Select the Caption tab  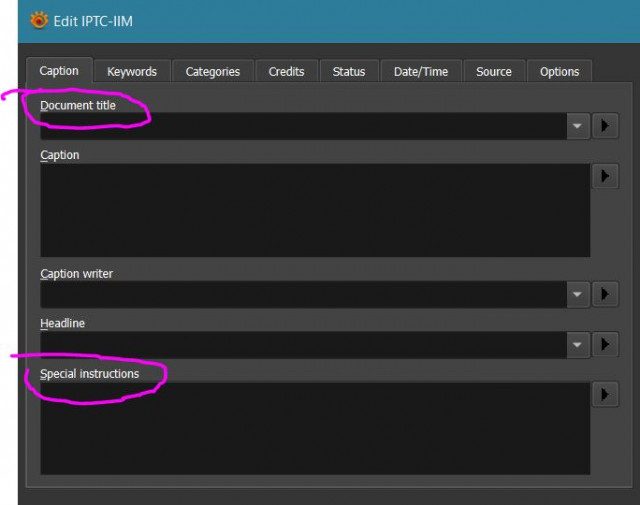(x=59, y=71)
